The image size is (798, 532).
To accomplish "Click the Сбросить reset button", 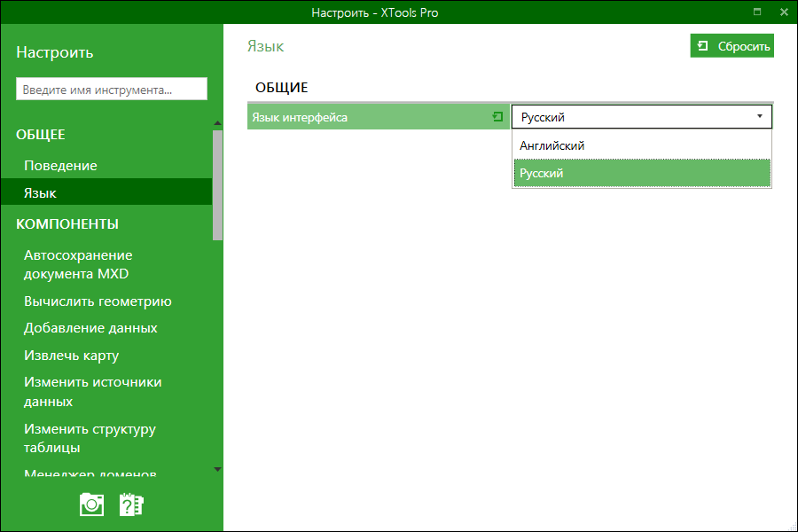I will 731,46.
